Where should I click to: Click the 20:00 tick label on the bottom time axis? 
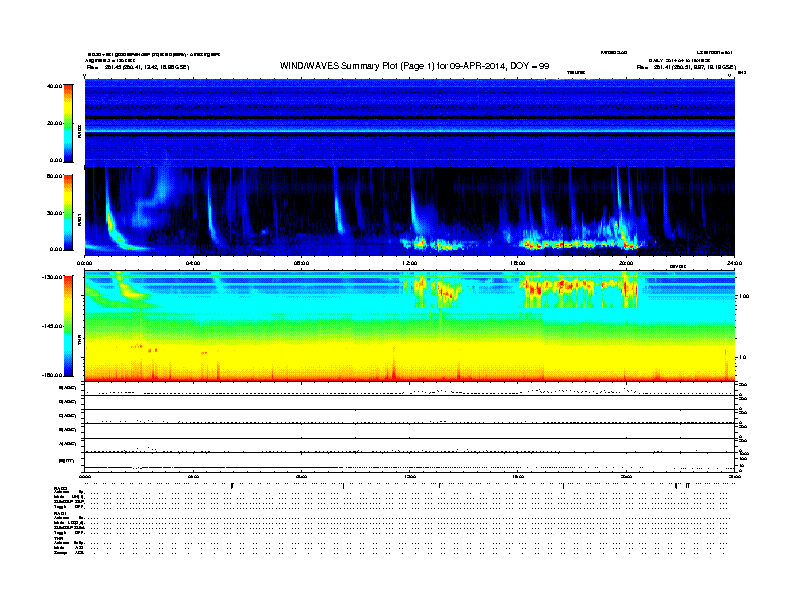[x=626, y=476]
